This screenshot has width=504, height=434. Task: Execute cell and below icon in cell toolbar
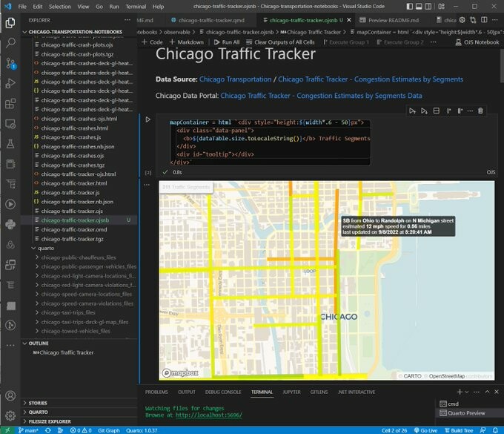tap(424, 111)
